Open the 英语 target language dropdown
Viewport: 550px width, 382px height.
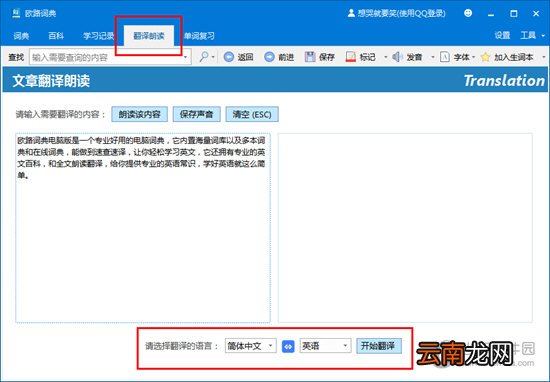[x=325, y=346]
